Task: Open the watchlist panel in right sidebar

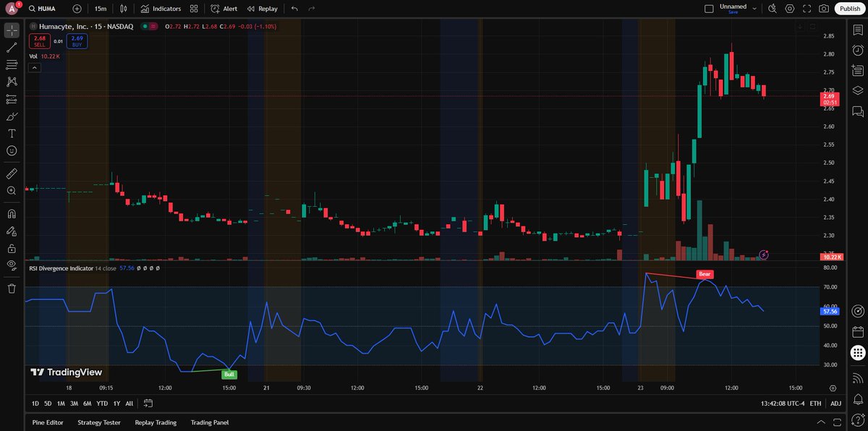Action: coord(857,31)
